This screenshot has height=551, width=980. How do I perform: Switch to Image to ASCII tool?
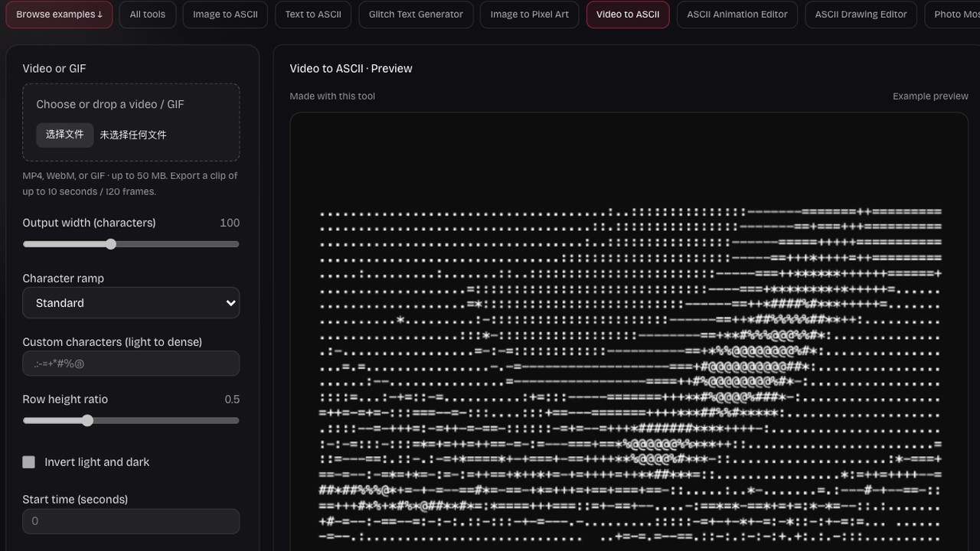click(225, 15)
